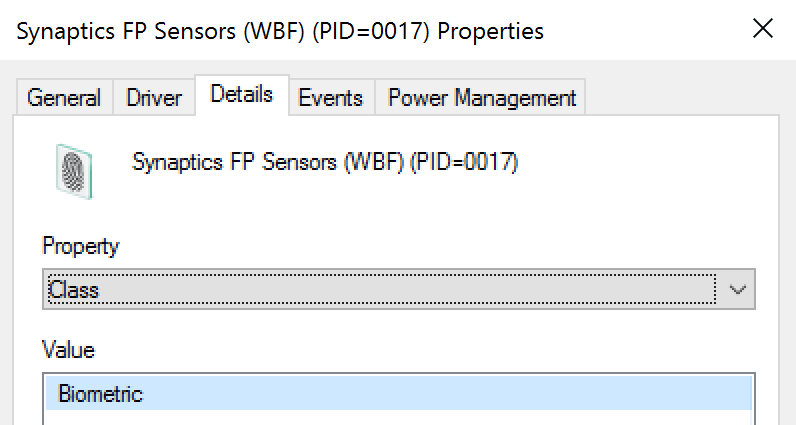Open the Power Management tab
Screen dimensions: 796x425
[481, 98]
